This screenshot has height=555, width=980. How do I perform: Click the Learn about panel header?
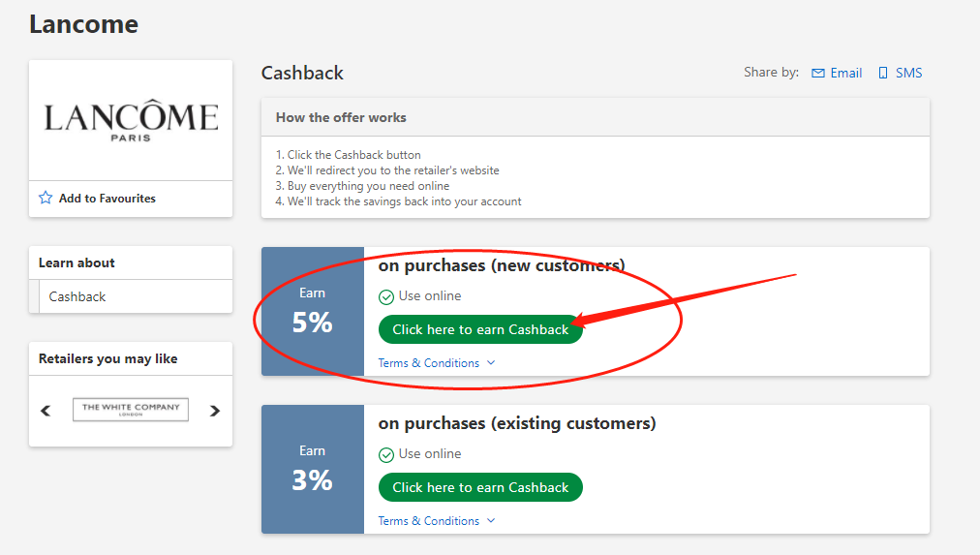coord(77,262)
